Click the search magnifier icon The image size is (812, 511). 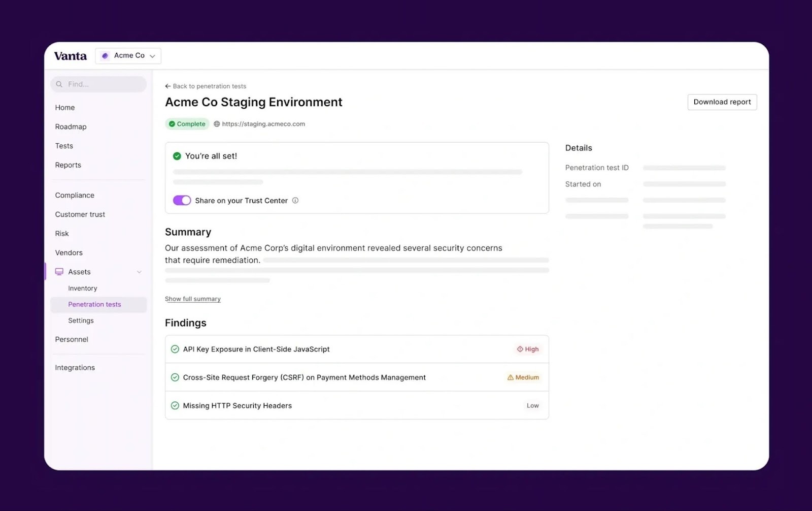click(59, 84)
